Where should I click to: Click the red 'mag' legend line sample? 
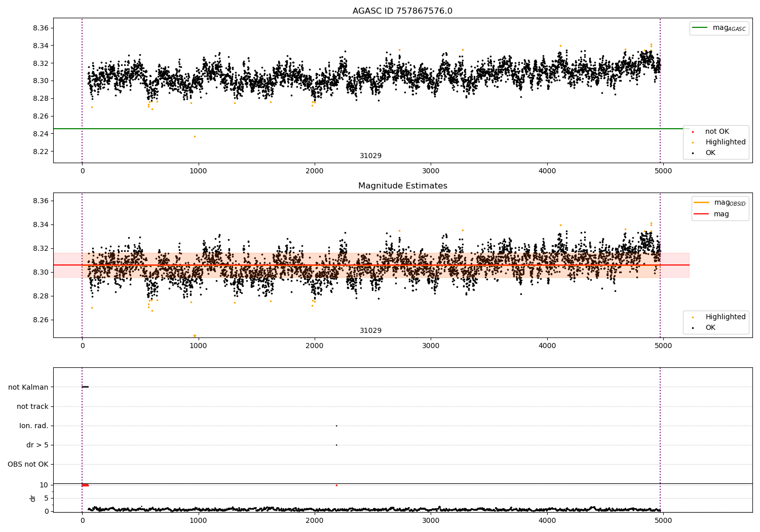pyautogui.click(x=702, y=214)
